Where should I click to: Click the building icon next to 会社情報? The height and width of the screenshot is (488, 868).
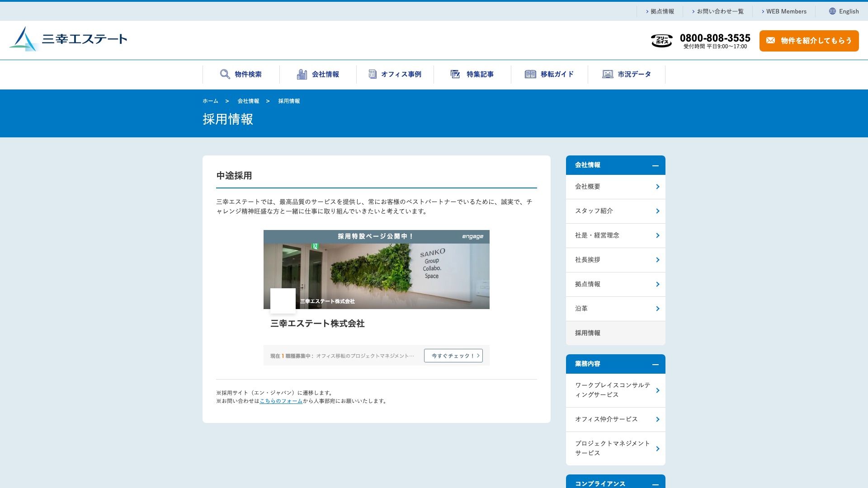302,74
